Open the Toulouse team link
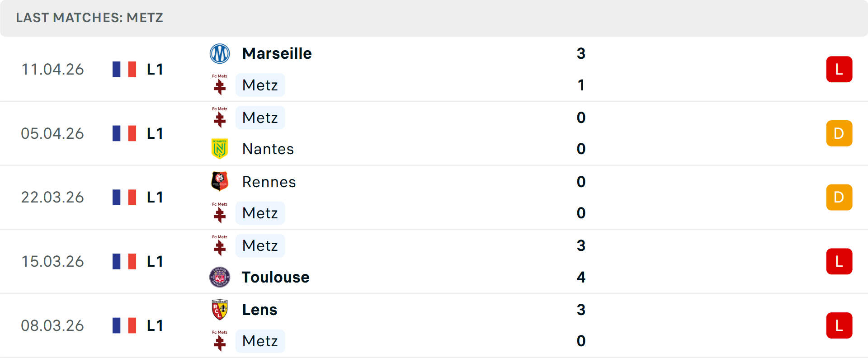Screen dimensions: 868x358 click(x=275, y=277)
